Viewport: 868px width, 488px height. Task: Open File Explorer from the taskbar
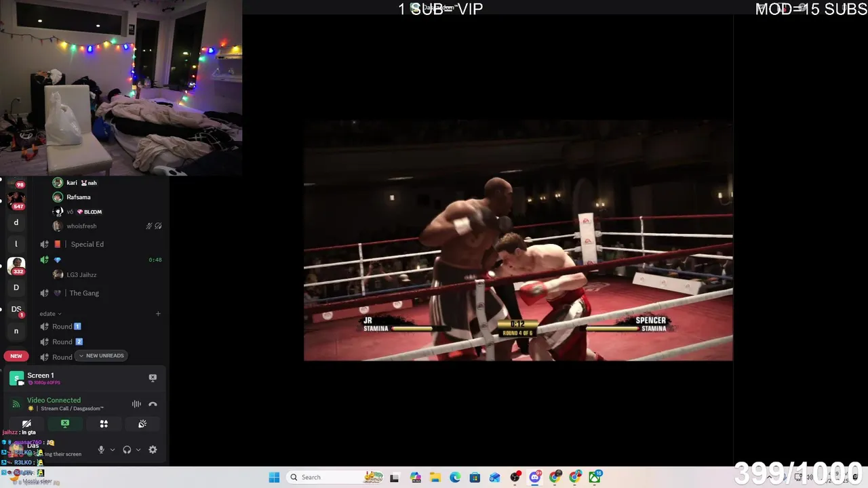tap(435, 477)
